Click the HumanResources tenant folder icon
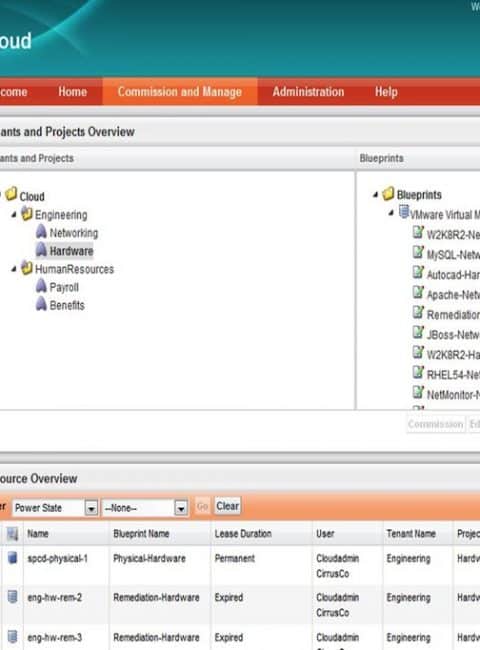 pyautogui.click(x=27, y=268)
